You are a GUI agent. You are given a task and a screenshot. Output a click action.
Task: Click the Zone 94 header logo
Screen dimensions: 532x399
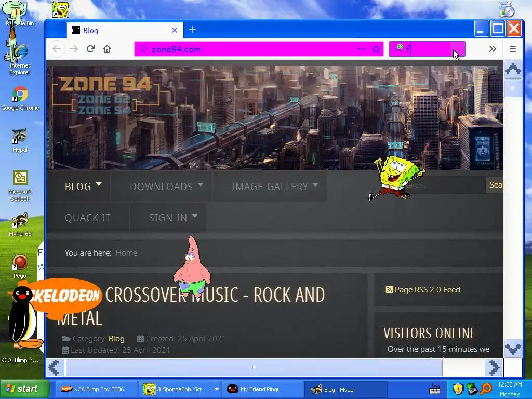[105, 95]
